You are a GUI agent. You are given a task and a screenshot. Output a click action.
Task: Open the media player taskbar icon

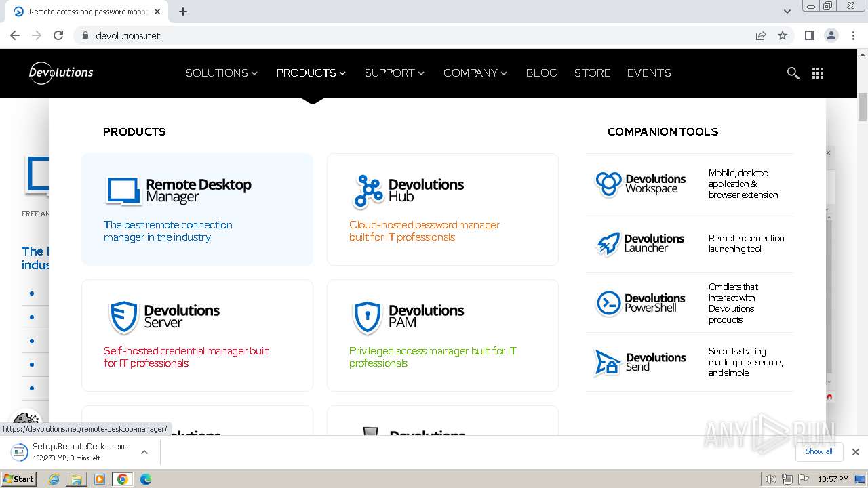pos(100,479)
